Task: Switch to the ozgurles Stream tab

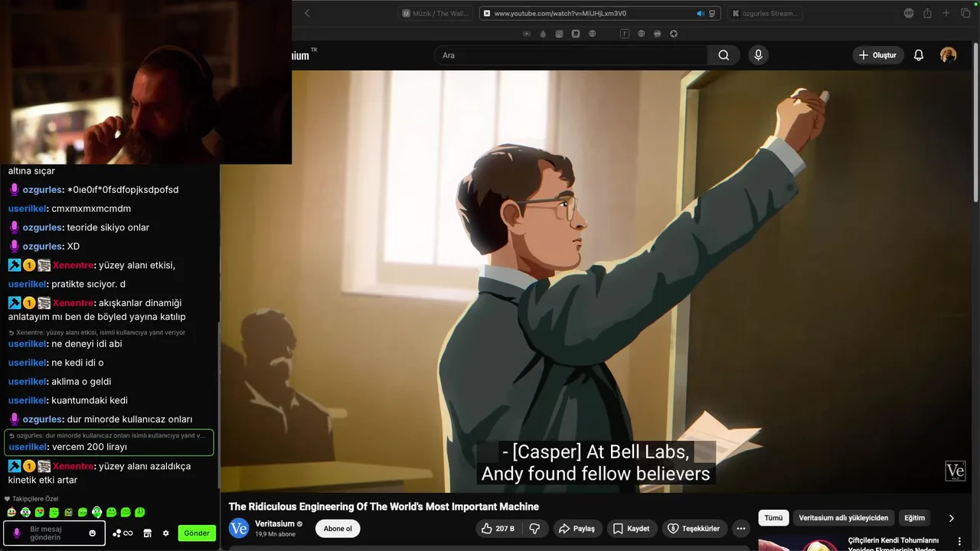Action: [765, 13]
